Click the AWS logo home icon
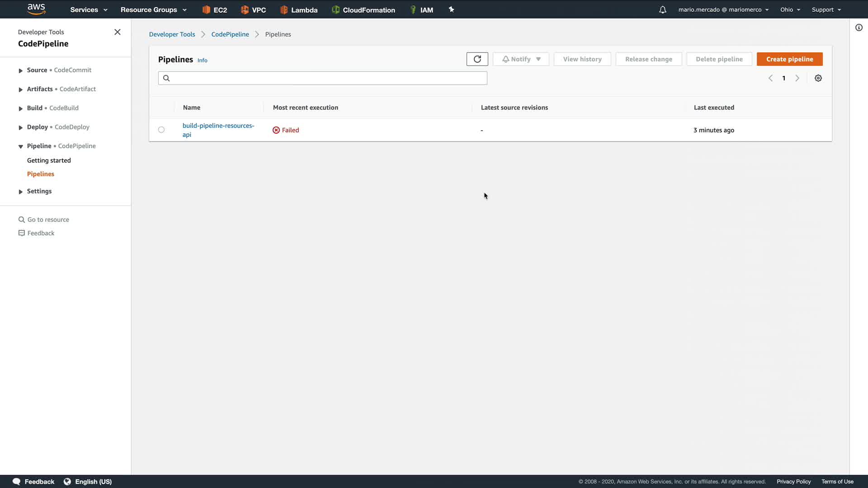 [36, 9]
